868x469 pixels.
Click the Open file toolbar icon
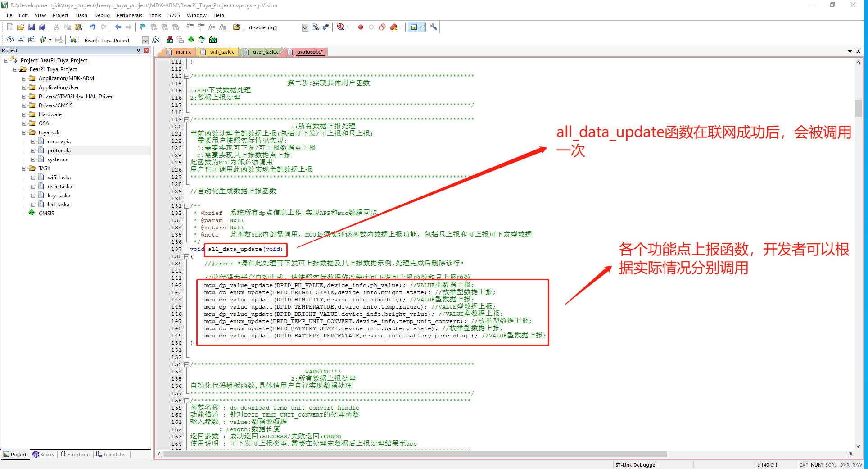[x=21, y=27]
